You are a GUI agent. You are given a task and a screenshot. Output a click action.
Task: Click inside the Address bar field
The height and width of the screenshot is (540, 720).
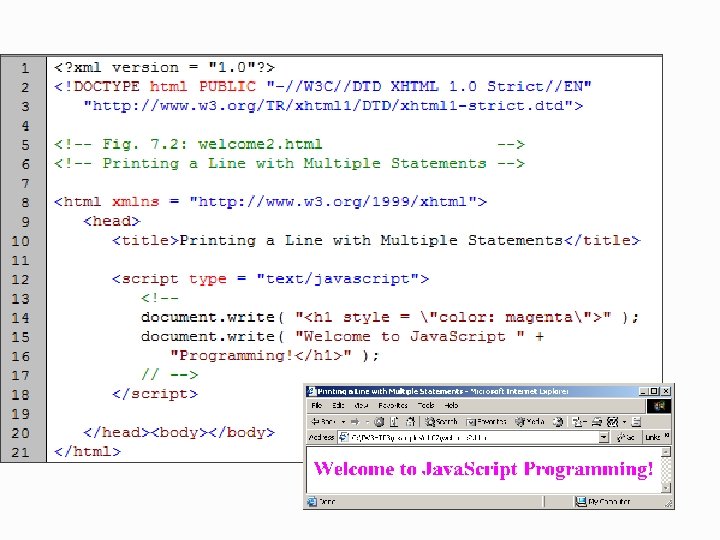coord(473,438)
